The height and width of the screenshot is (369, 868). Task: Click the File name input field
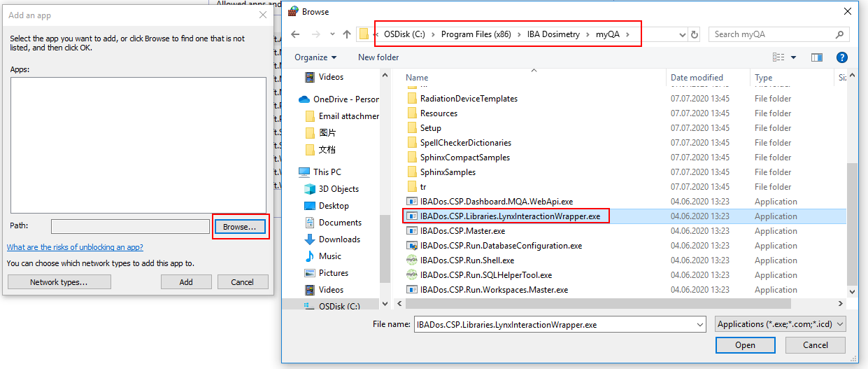553,325
